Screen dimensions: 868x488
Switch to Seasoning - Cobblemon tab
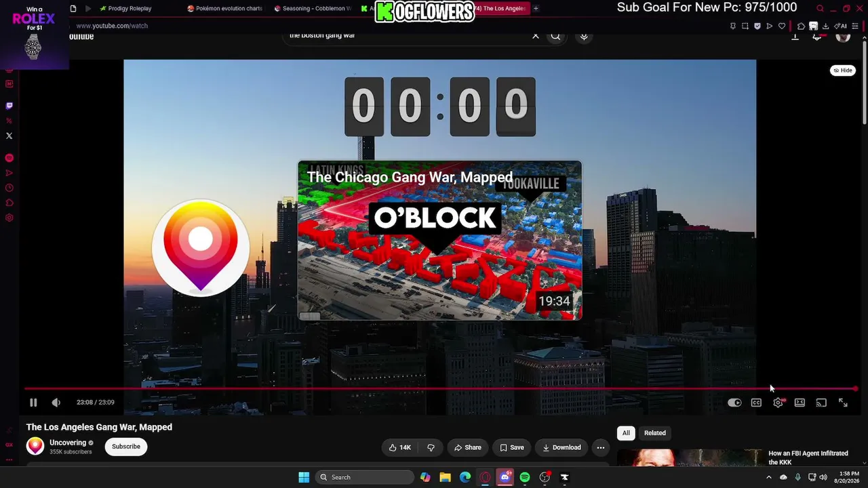click(313, 9)
